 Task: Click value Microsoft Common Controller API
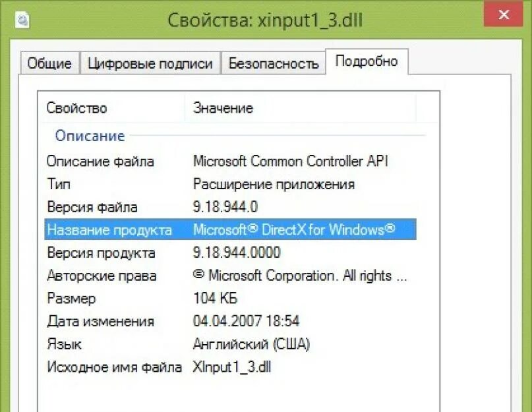coord(291,161)
